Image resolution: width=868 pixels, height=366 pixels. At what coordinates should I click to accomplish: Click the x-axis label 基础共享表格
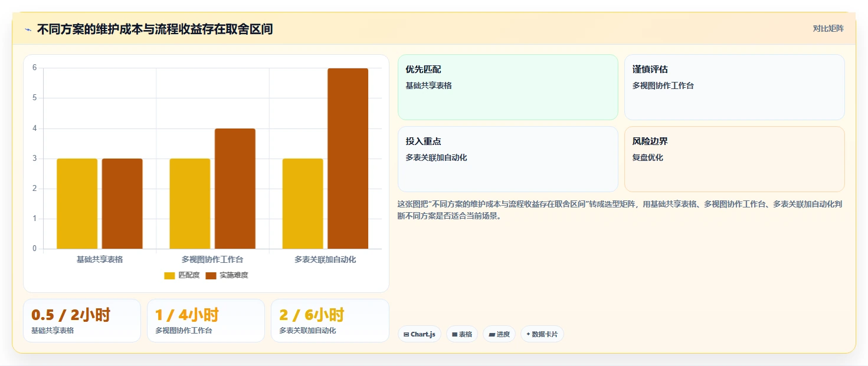point(100,259)
